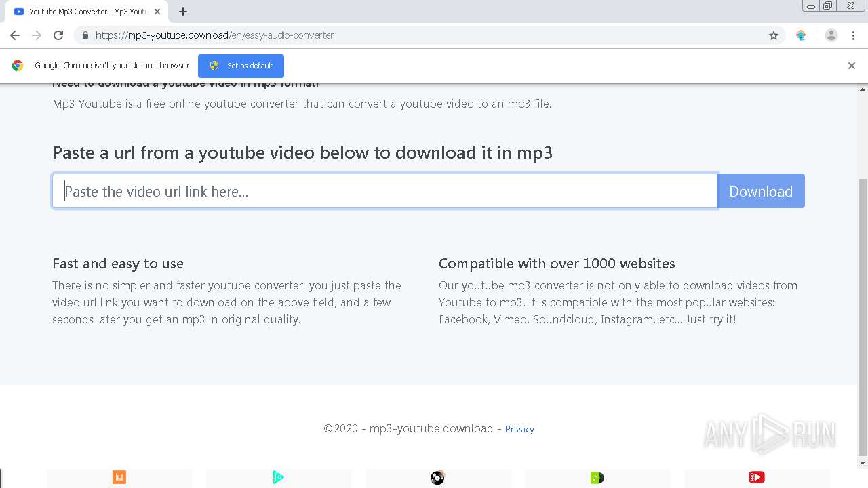Image resolution: width=868 pixels, height=488 pixels.
Task: Go back to the previous page
Action: click(15, 35)
